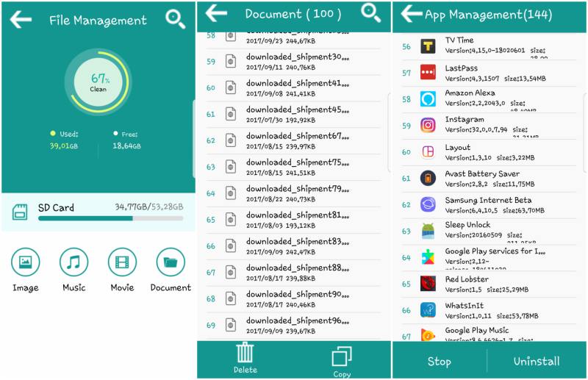Select the TV Time app icon

pyautogui.click(x=428, y=46)
